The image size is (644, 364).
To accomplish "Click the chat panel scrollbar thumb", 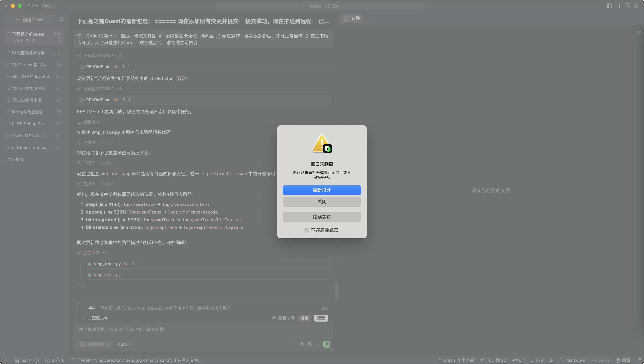I will (x=336, y=290).
